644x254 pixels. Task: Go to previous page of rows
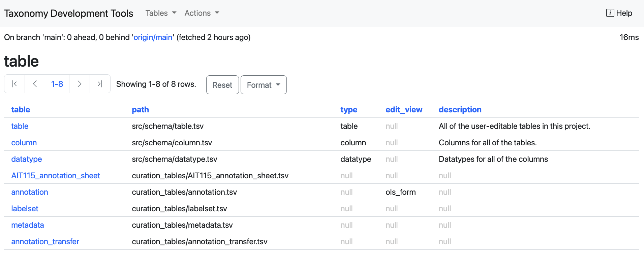[x=35, y=84]
